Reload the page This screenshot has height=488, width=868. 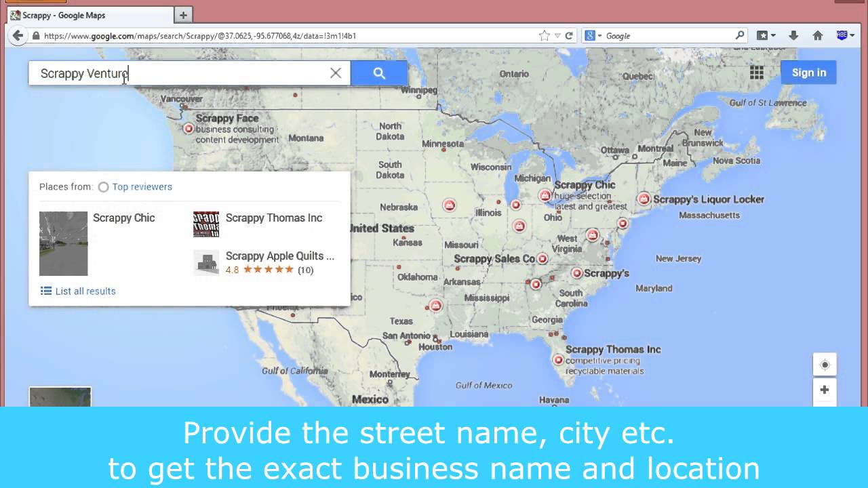click(x=569, y=36)
